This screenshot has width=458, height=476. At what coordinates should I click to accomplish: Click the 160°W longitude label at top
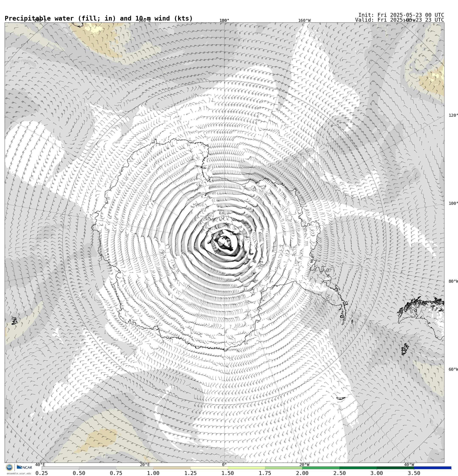[304, 20]
